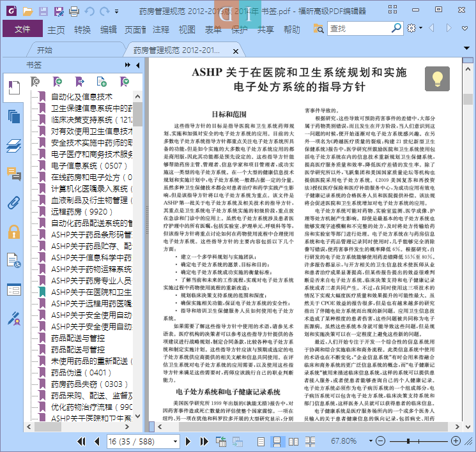The image size is (476, 452).
Task: Open the page thumbnails panel
Action: [14, 116]
